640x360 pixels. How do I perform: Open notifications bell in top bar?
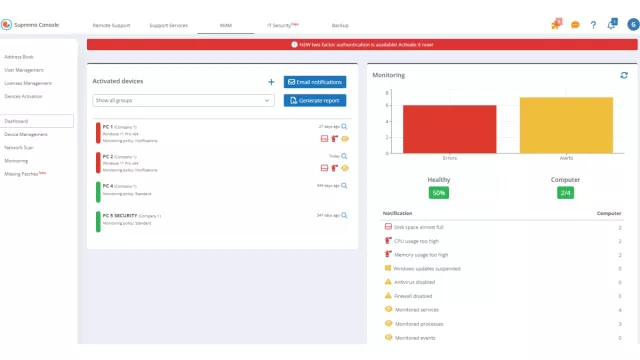pyautogui.click(x=612, y=24)
